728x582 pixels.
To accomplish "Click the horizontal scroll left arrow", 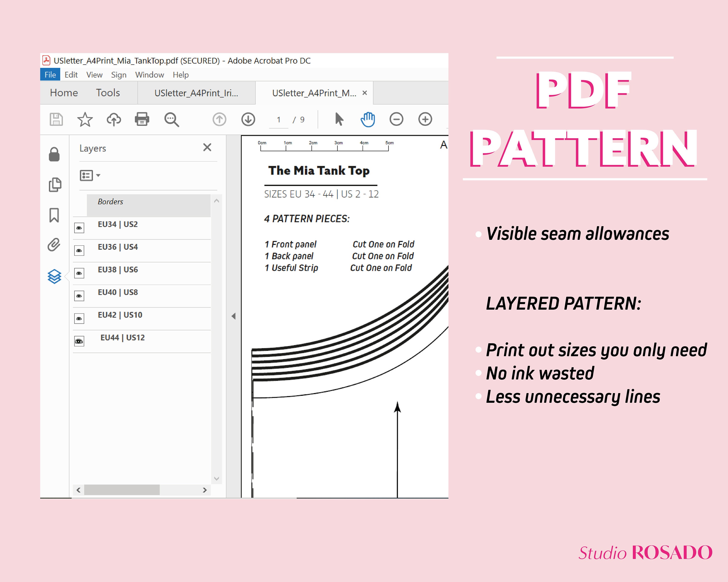I will tap(79, 490).
